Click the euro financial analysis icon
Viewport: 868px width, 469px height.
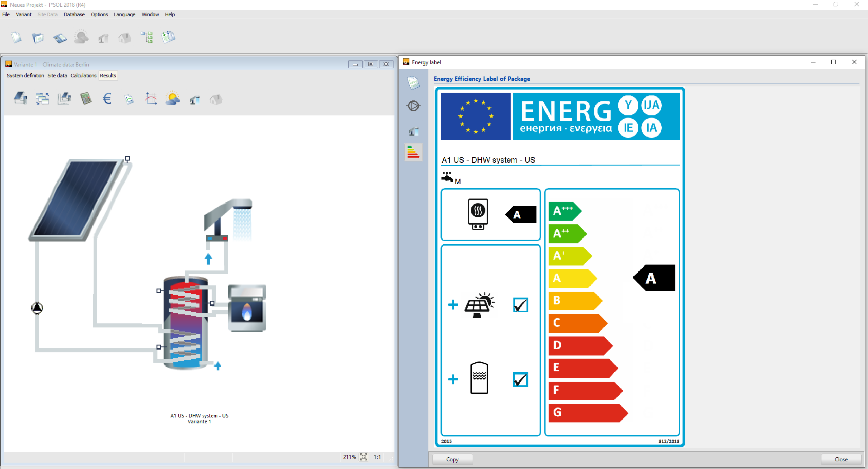pyautogui.click(x=107, y=99)
